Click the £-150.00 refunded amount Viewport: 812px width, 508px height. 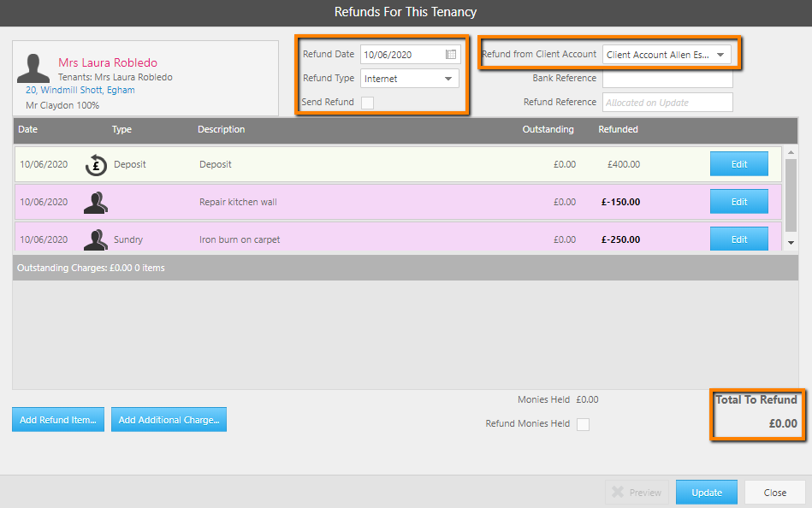point(620,202)
